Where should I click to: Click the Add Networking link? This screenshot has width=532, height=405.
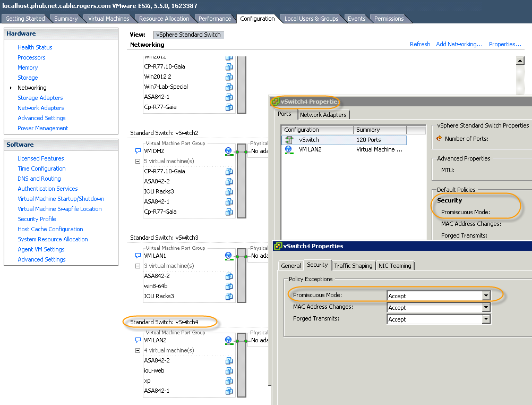459,44
